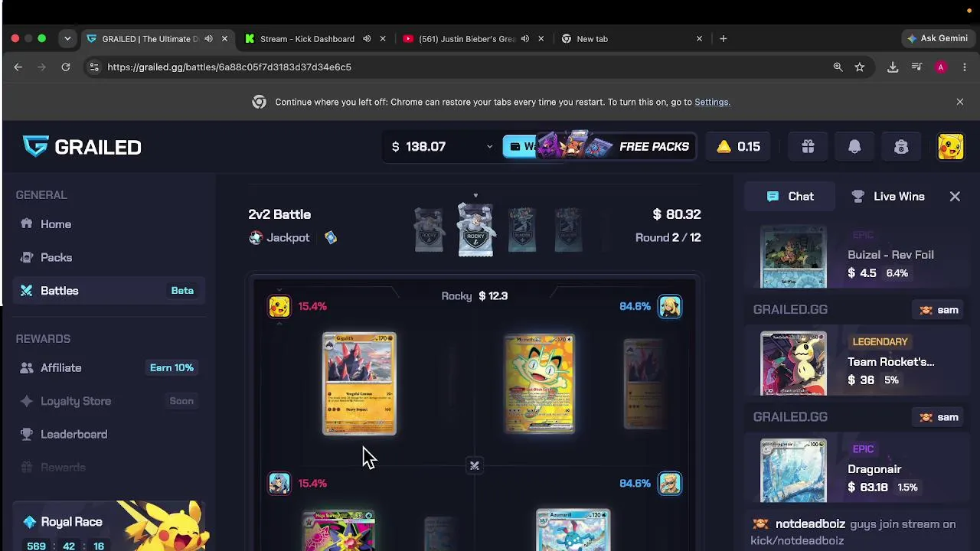Screen dimensions: 980x551
Task: View site information for grailed.gg
Action: pos(93,67)
